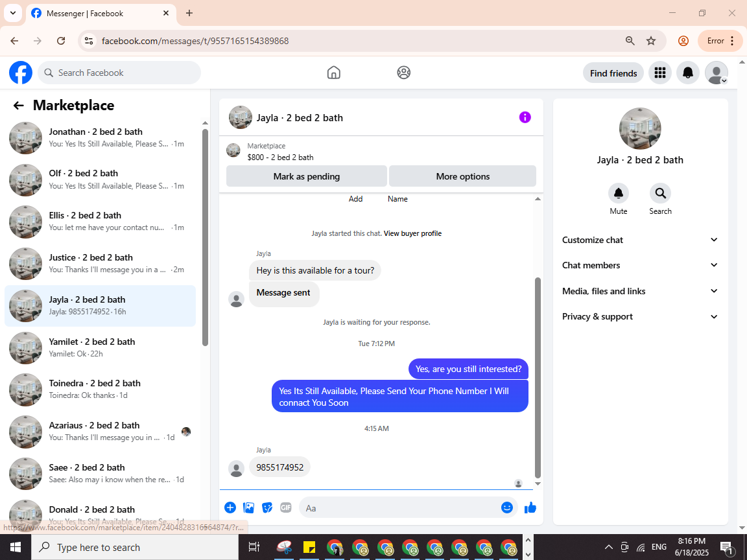The width and height of the screenshot is (747, 560).
Task: Click More options button
Action: pyautogui.click(x=462, y=176)
